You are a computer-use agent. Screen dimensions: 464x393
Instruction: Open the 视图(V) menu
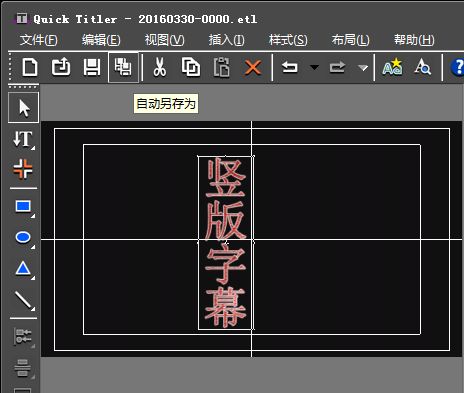tap(164, 40)
